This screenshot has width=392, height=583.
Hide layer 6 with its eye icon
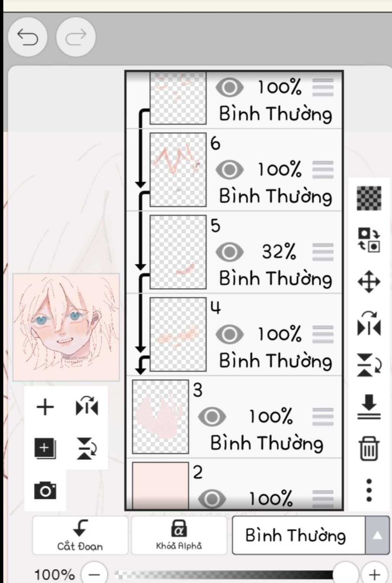[230, 170]
